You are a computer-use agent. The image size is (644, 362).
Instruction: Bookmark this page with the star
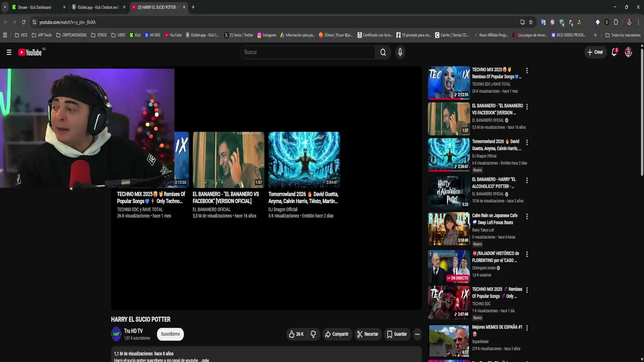pos(531,22)
